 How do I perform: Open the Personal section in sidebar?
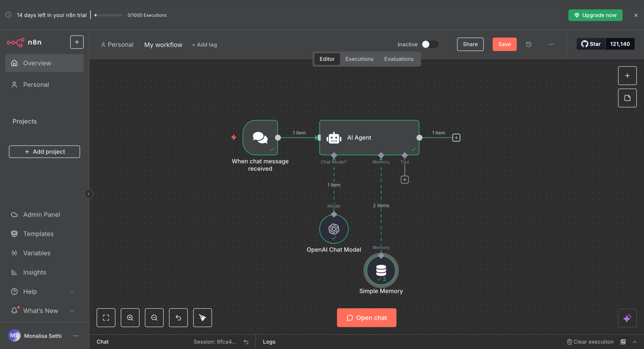click(x=44, y=85)
